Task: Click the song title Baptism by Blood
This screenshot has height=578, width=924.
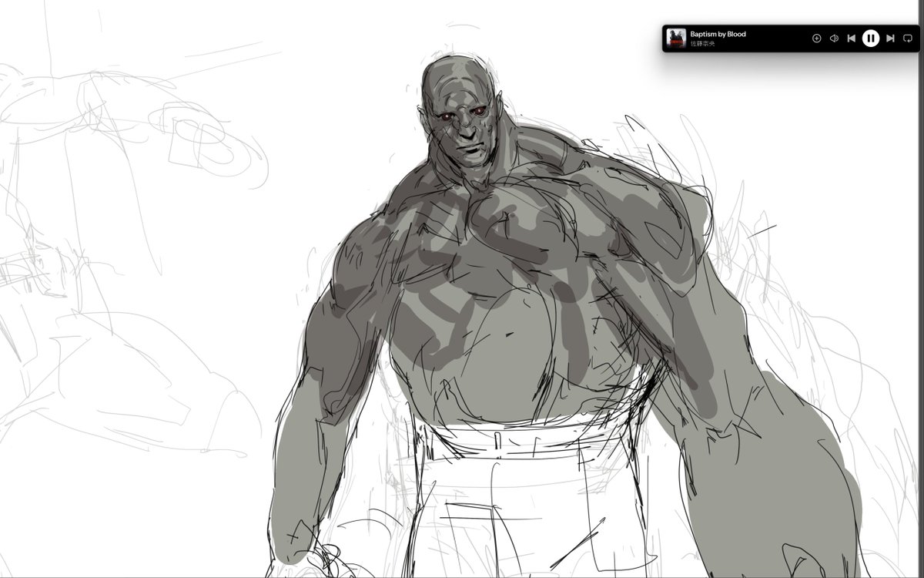Action: pyautogui.click(x=718, y=34)
